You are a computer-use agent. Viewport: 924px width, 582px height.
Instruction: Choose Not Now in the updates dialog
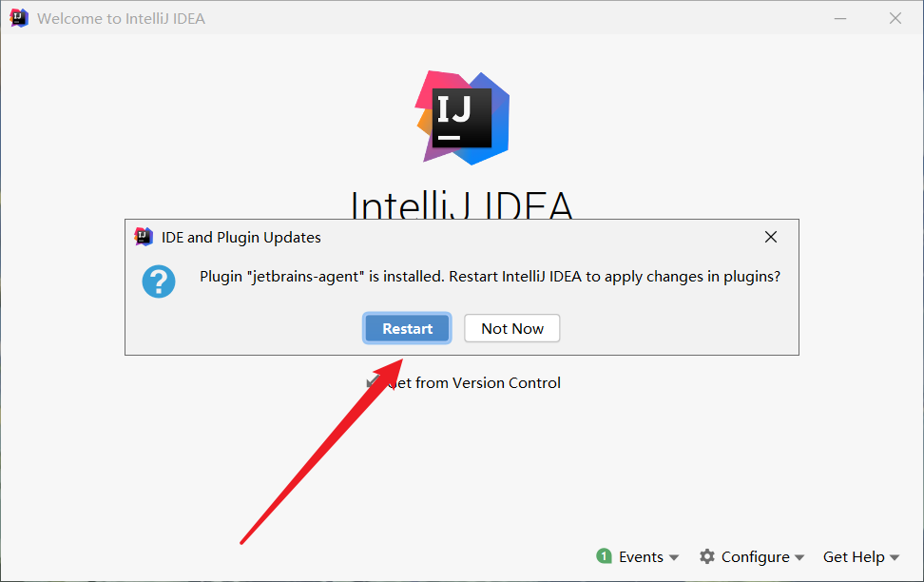(512, 328)
